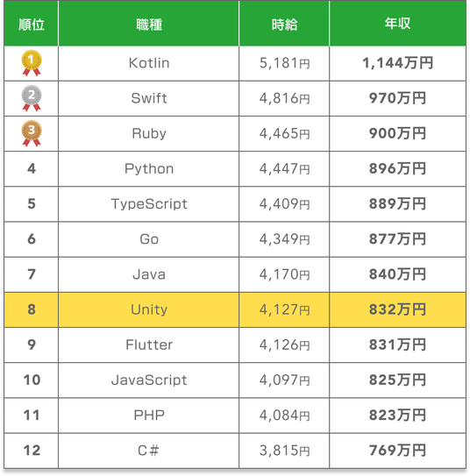Click Java hourly wage 4,170円
The image size is (470, 476).
coord(284,274)
